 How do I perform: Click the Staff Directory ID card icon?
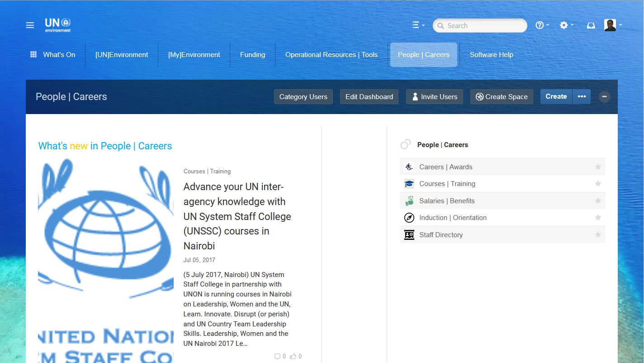click(409, 235)
